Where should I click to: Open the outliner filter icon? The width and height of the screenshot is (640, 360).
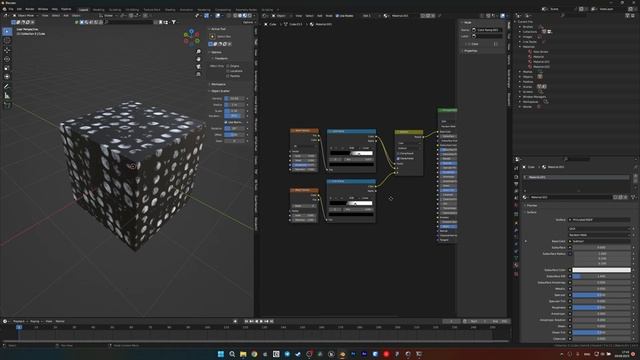(x=627, y=16)
